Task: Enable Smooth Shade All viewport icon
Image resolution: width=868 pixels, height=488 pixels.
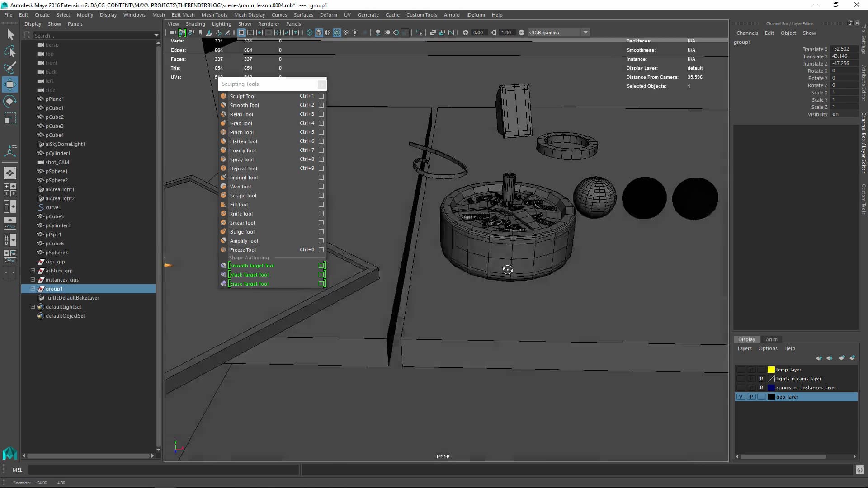Action: [319, 33]
